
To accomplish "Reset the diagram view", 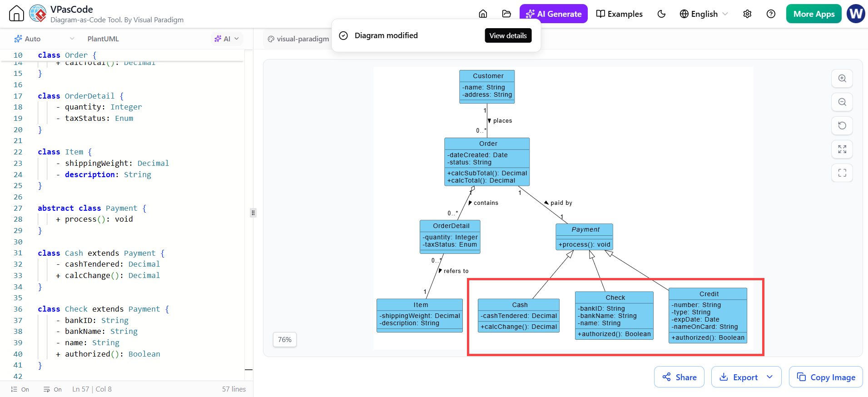I will tap(842, 125).
